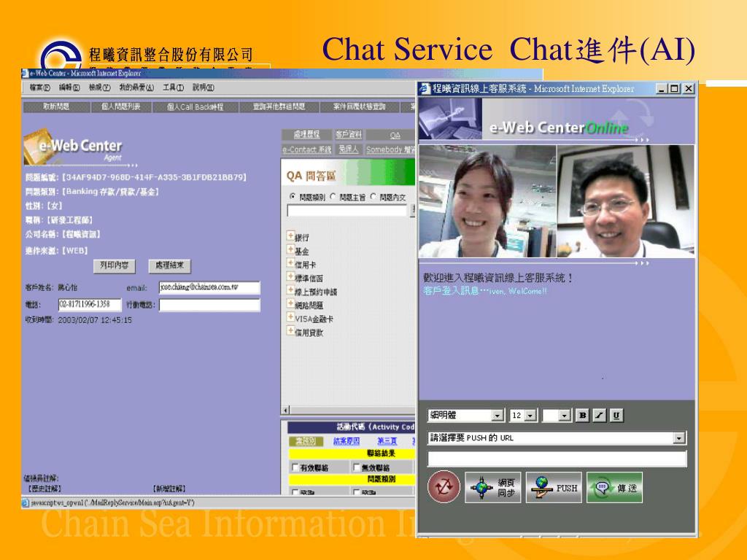Open the e-Contact 系統 link
Screen dimensions: 747x560
tap(306, 149)
